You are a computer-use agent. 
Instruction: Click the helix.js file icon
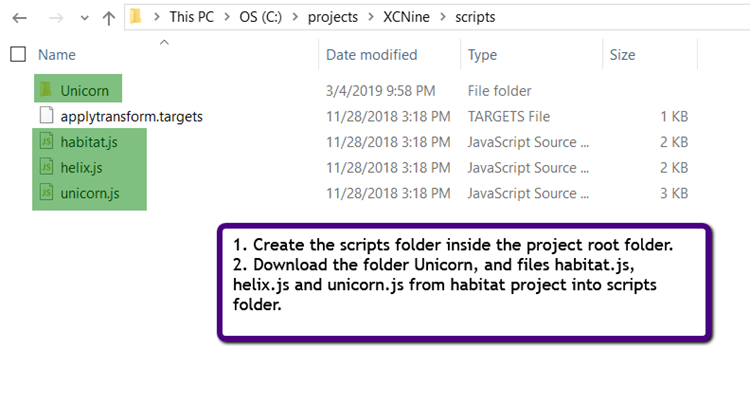(46, 166)
